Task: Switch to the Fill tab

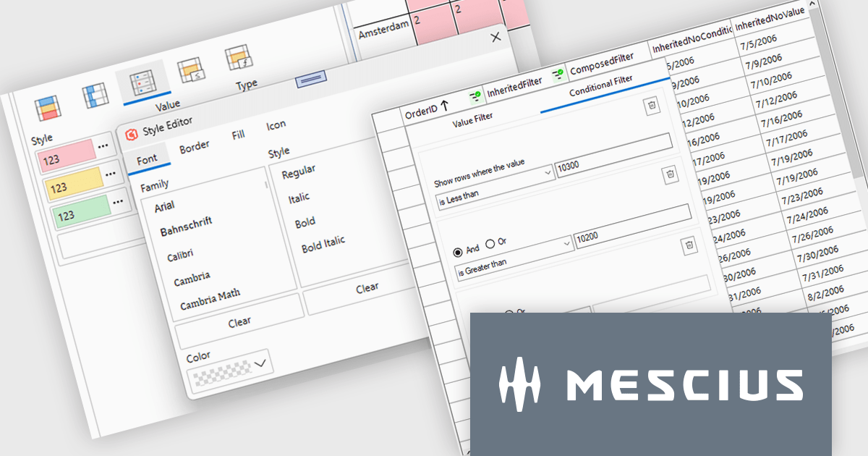Action: [x=238, y=135]
